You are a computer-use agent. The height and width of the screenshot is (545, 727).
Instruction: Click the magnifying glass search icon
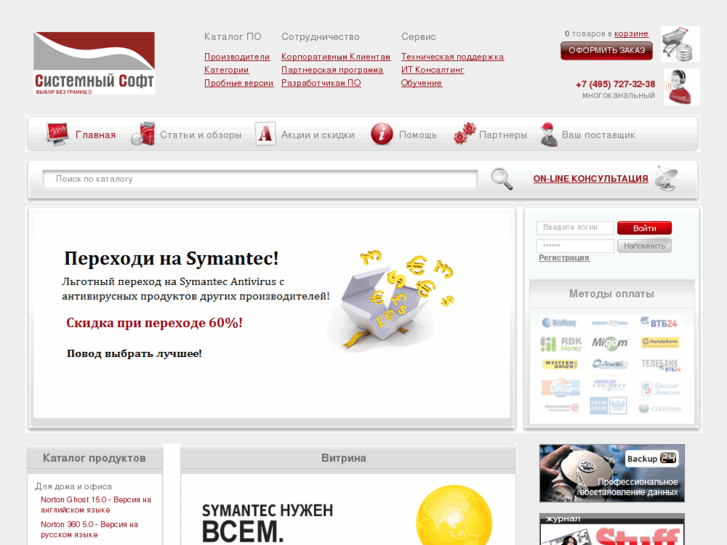tap(502, 179)
